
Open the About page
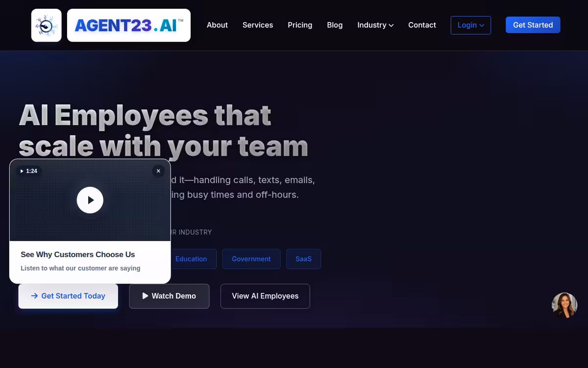(217, 25)
